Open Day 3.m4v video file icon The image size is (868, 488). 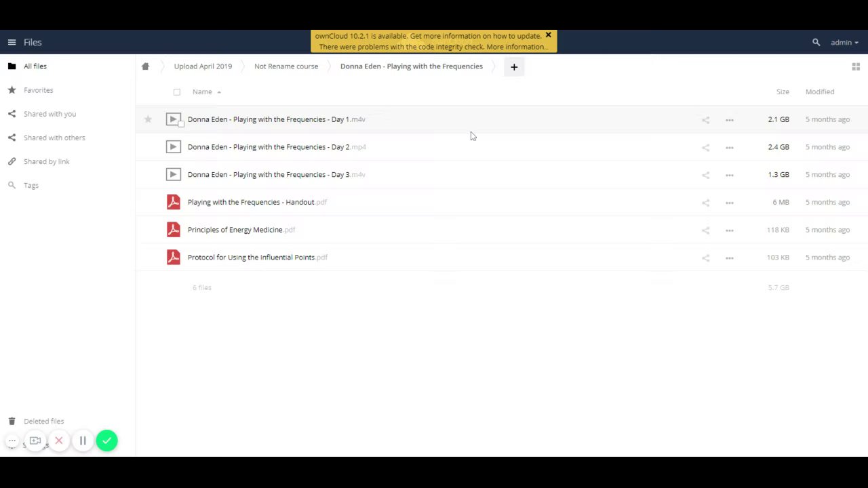pos(173,175)
